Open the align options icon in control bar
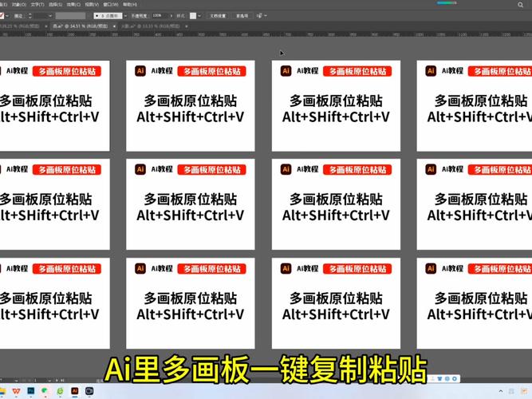 coord(259,16)
